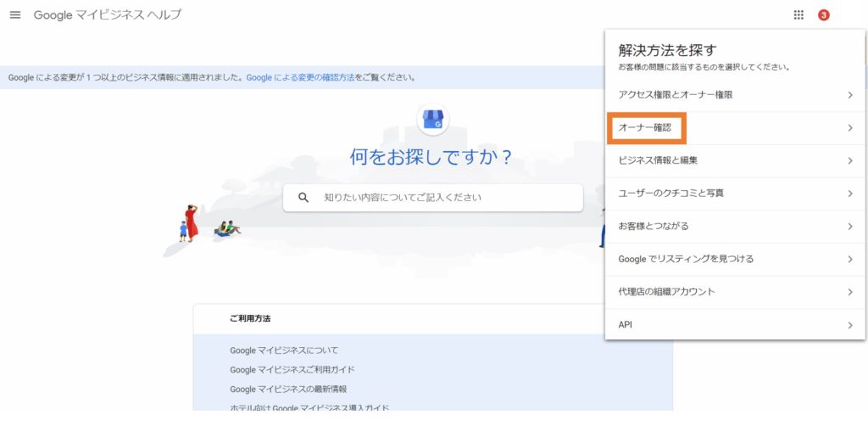Open the hamburger main menu
This screenshot has height=426, width=868.
(x=15, y=15)
